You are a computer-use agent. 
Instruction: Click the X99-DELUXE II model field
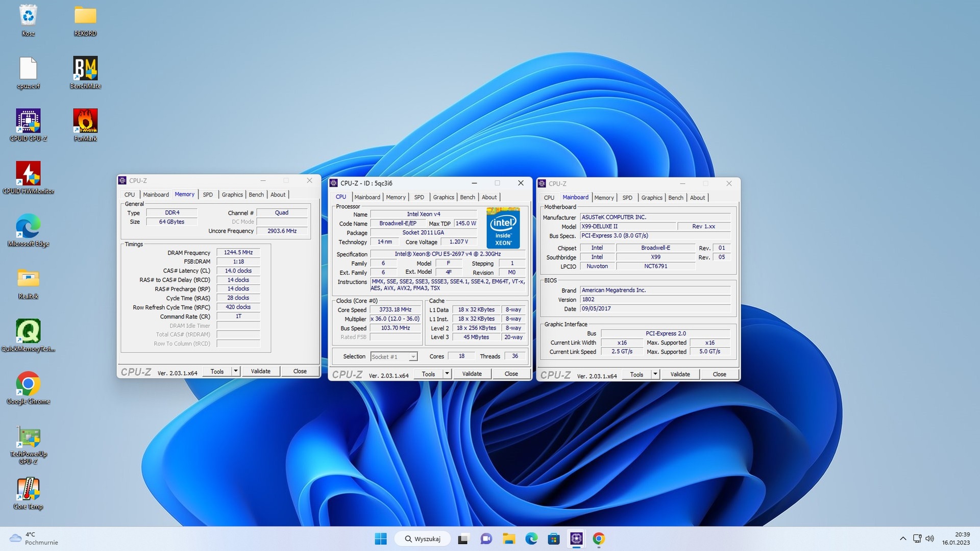628,227
